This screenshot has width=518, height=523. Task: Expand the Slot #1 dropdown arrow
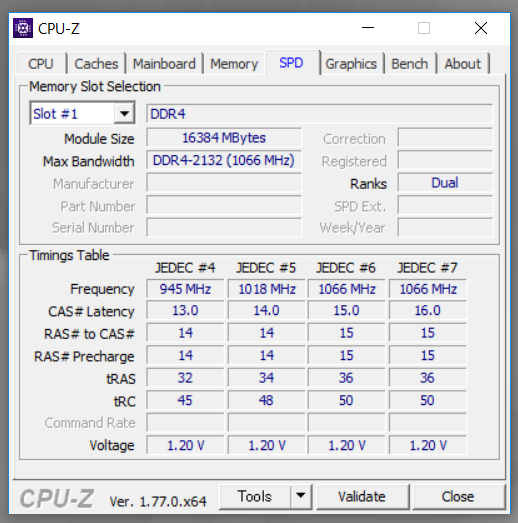[x=124, y=114]
